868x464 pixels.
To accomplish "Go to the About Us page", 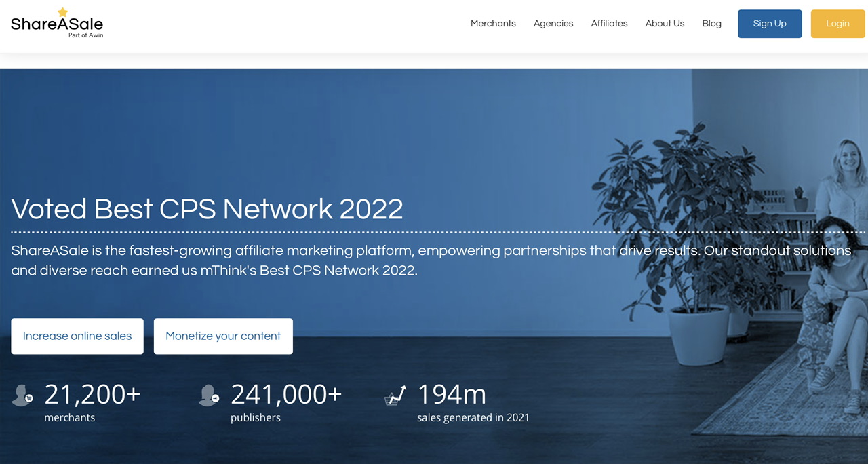I will pos(665,24).
